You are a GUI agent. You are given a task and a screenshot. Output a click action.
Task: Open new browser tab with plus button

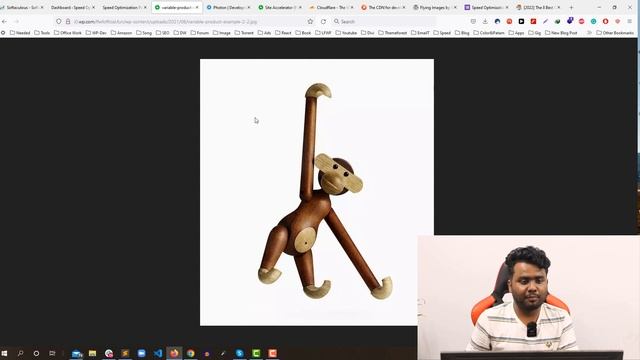click(x=571, y=7)
